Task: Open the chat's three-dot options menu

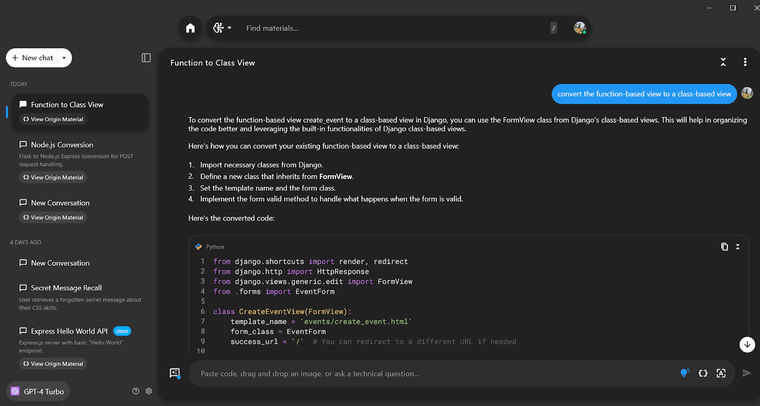Action: 745,62
